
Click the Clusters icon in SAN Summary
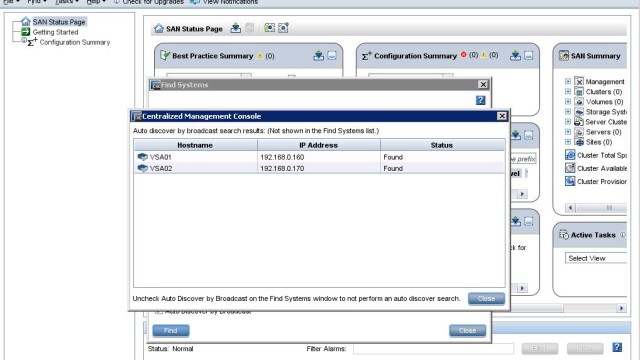coord(579,91)
